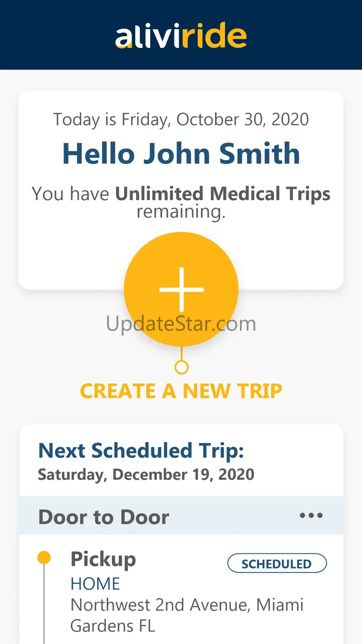Tap the Saturday, December 19, 2020 date
This screenshot has height=644, width=362.
pos(146,474)
